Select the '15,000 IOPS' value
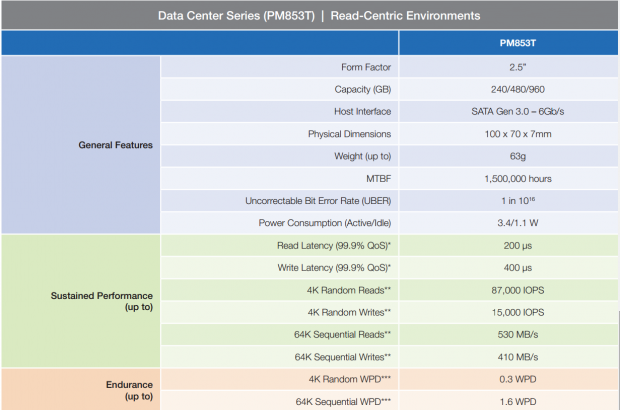Screen dimensions: 620x410 click(518, 312)
